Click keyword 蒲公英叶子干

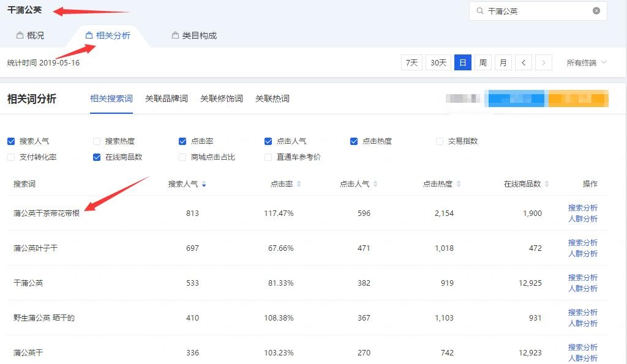[x=36, y=248]
